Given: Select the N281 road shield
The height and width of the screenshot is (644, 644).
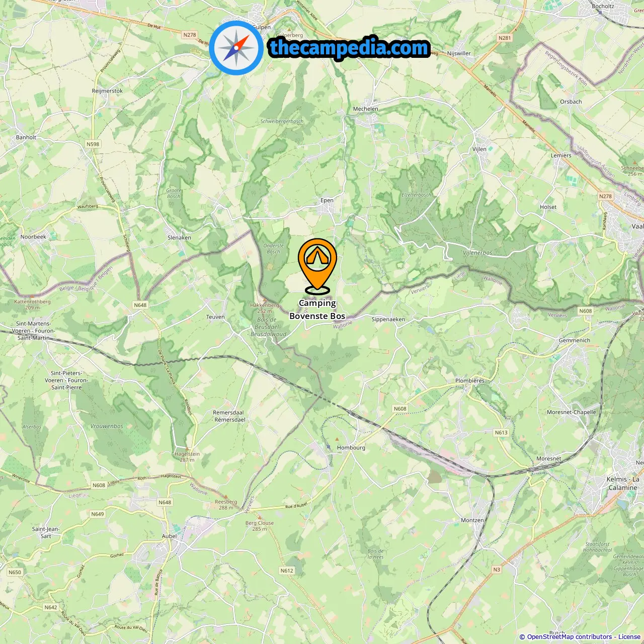Looking at the screenshot, I should tap(504, 38).
